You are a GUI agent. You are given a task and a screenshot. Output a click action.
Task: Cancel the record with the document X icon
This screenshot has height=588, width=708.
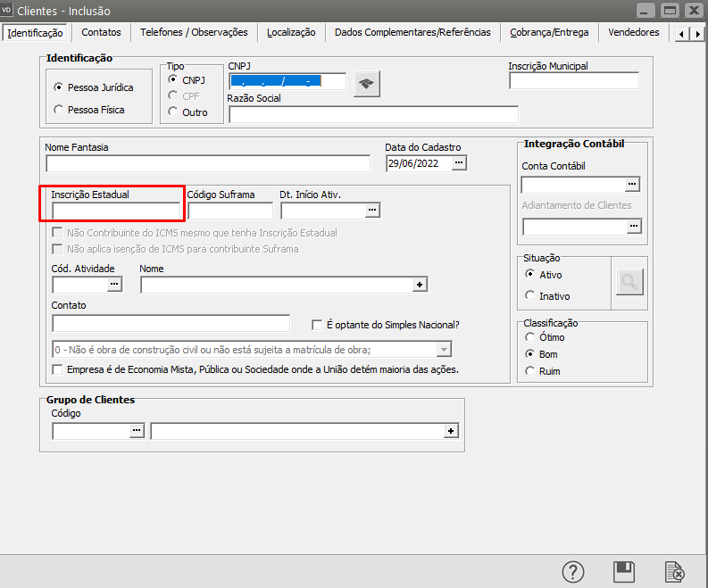674,572
